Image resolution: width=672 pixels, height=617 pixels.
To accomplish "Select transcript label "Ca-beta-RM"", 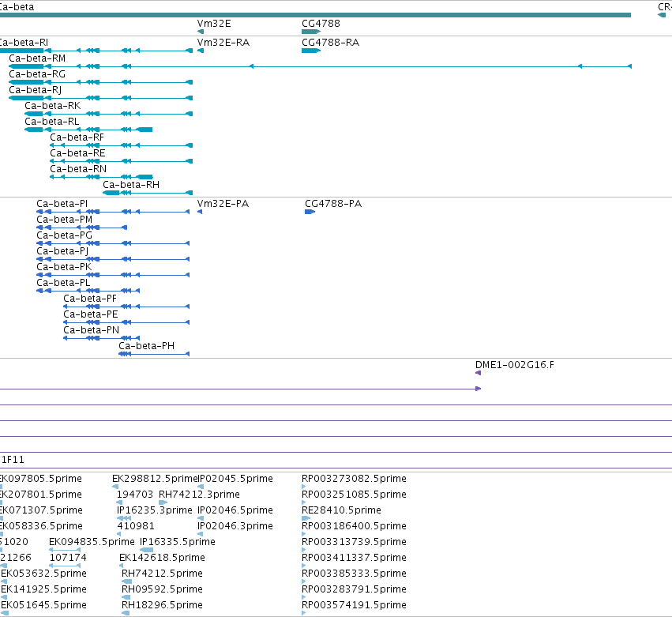I will click(37, 58).
